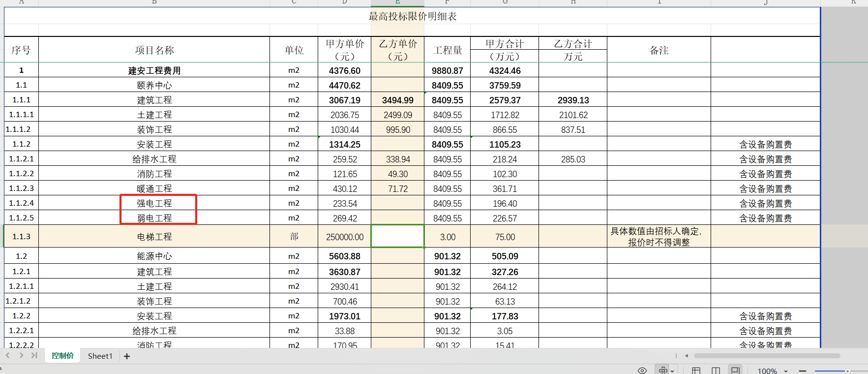Go to previous sheet arrow
The width and height of the screenshot is (868, 374).
tap(8, 355)
